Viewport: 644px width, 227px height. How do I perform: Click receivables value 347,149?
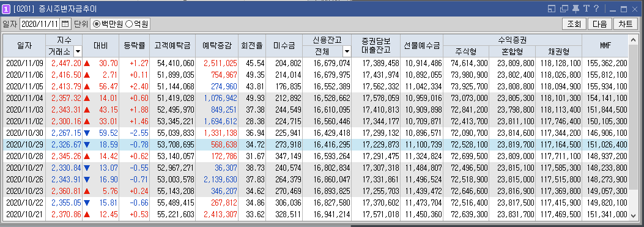point(287,156)
